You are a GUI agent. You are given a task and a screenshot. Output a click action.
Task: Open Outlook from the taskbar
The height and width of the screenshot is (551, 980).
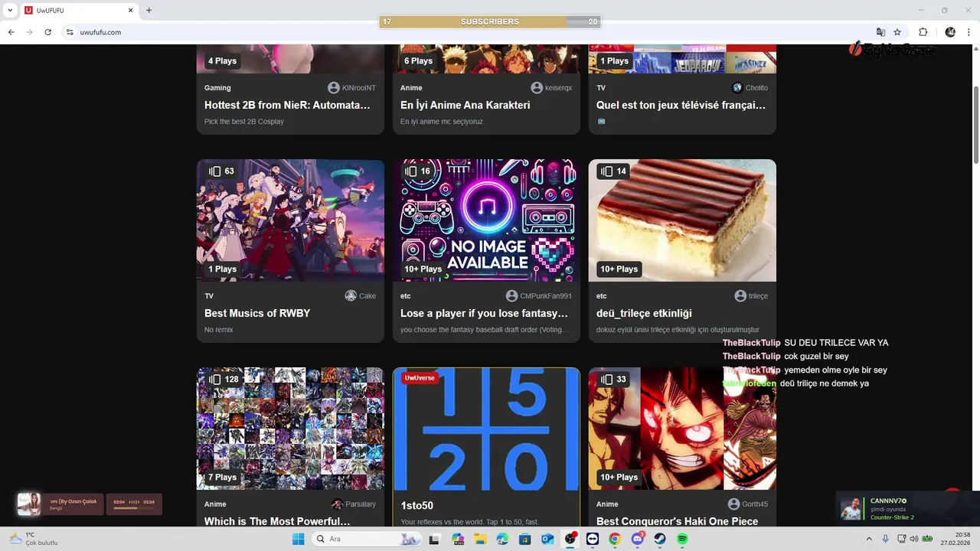(547, 539)
